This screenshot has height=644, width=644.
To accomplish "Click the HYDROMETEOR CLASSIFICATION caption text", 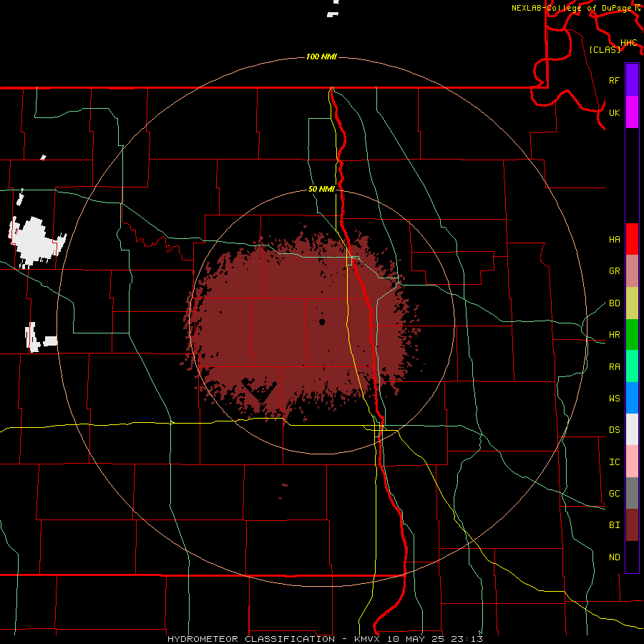I will pyautogui.click(x=251, y=639).
